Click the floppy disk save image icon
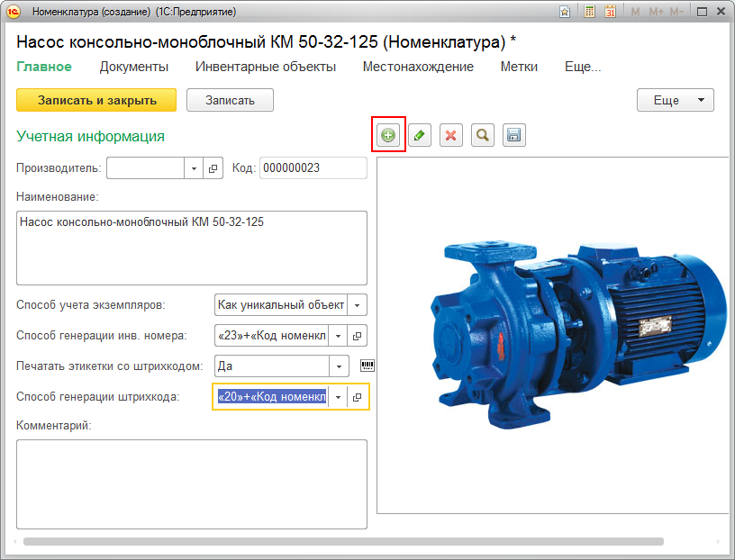Screen dimensions: 735x560 coord(513,135)
